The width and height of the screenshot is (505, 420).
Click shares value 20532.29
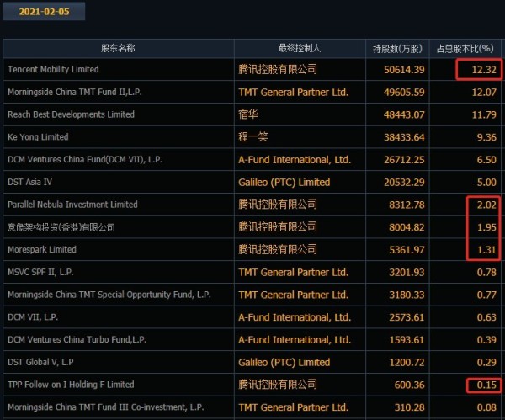point(404,183)
